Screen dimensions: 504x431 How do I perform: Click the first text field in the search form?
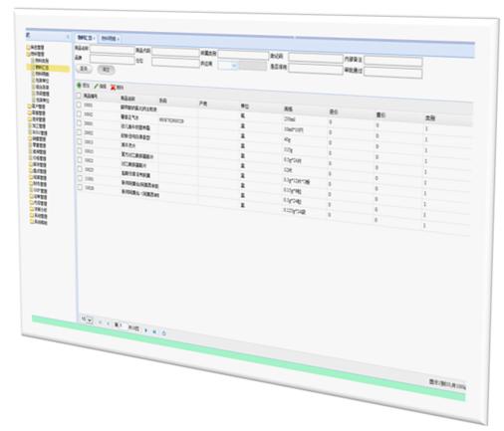click(x=113, y=50)
